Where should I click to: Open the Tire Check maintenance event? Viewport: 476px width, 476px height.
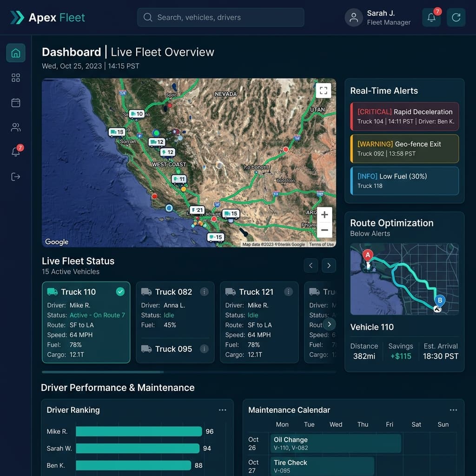(322, 466)
